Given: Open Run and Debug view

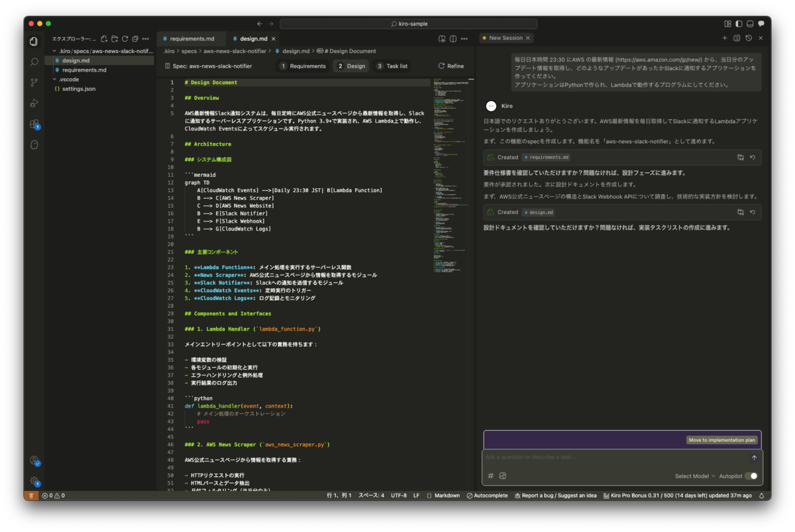Looking at the screenshot, I should (x=34, y=103).
